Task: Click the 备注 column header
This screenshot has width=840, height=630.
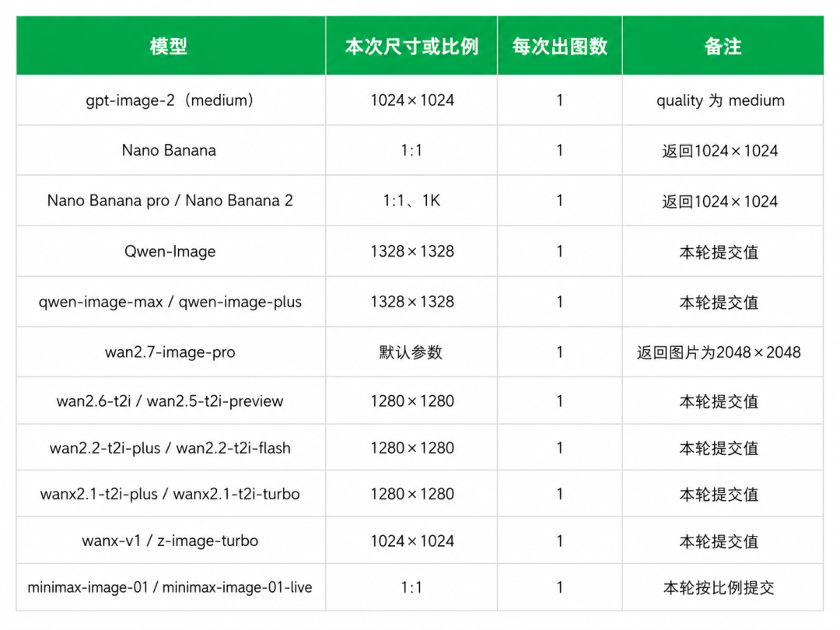Action: pyautogui.click(x=723, y=47)
